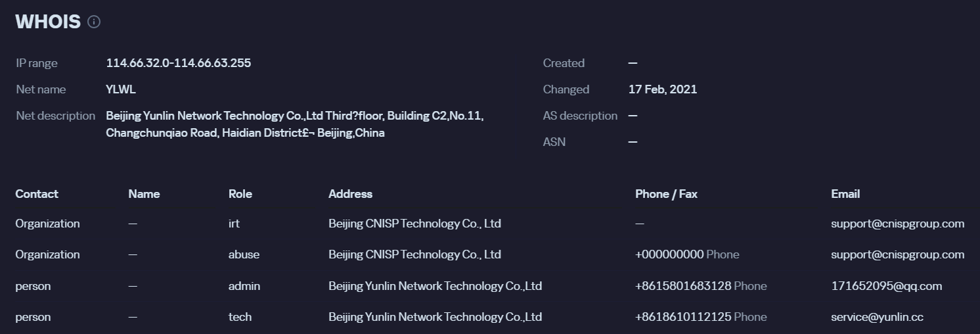Click the Contact column header

pos(37,194)
